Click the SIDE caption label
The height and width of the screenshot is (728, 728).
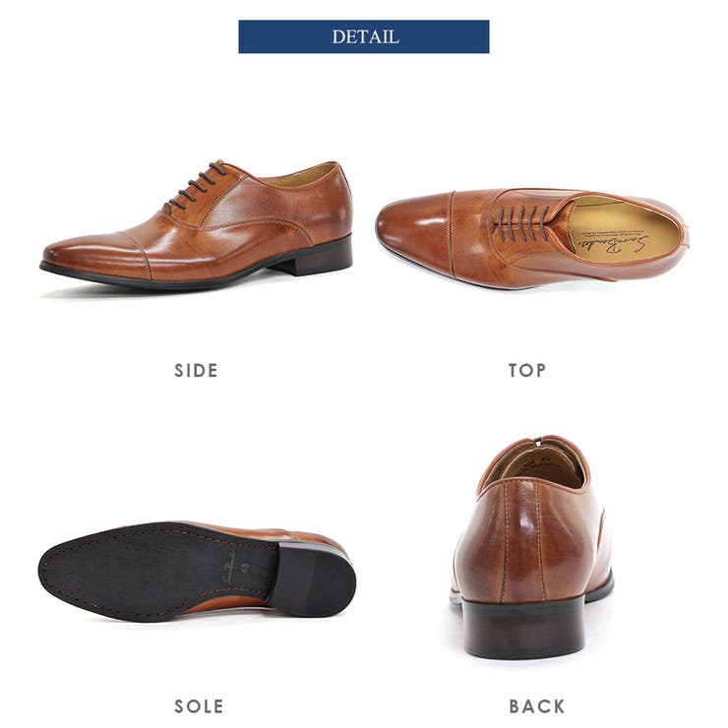click(x=197, y=371)
